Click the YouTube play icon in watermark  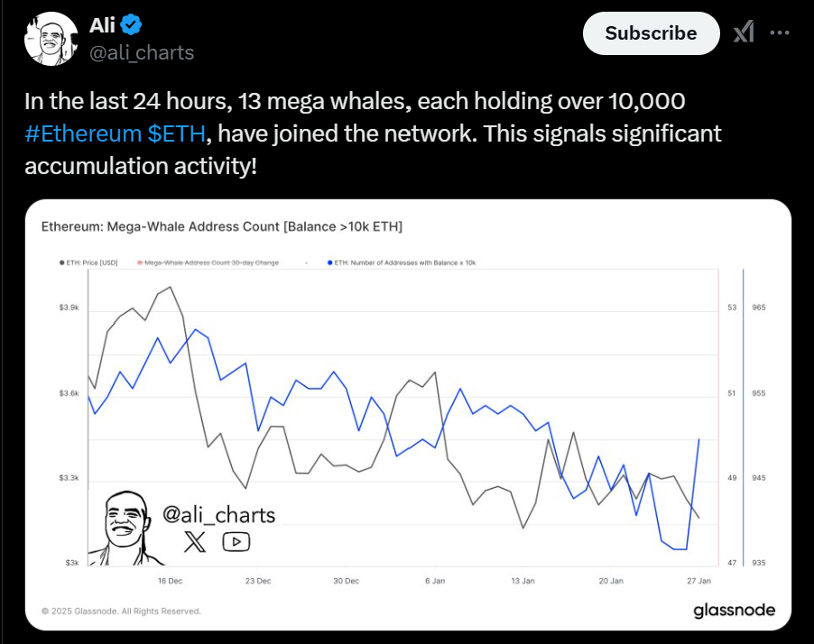(x=236, y=541)
